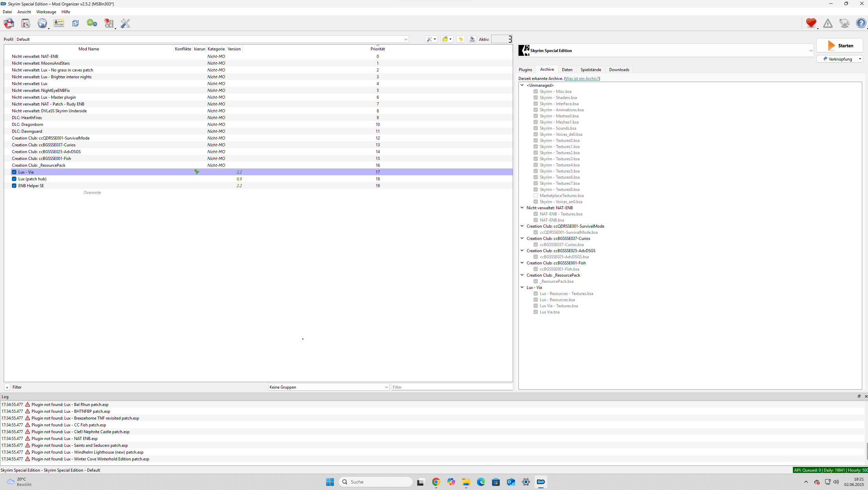Open the change game instance icon
Screen dimensions: 868x490
click(9, 23)
